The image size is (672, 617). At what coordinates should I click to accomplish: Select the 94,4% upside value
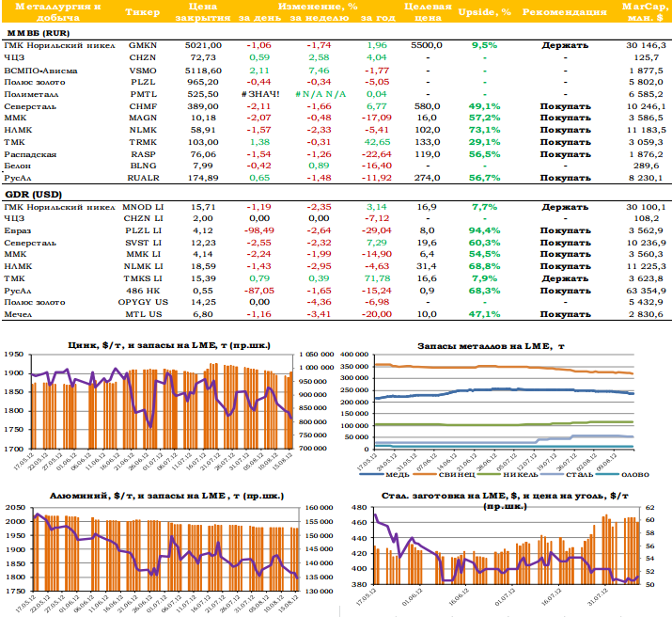485,230
